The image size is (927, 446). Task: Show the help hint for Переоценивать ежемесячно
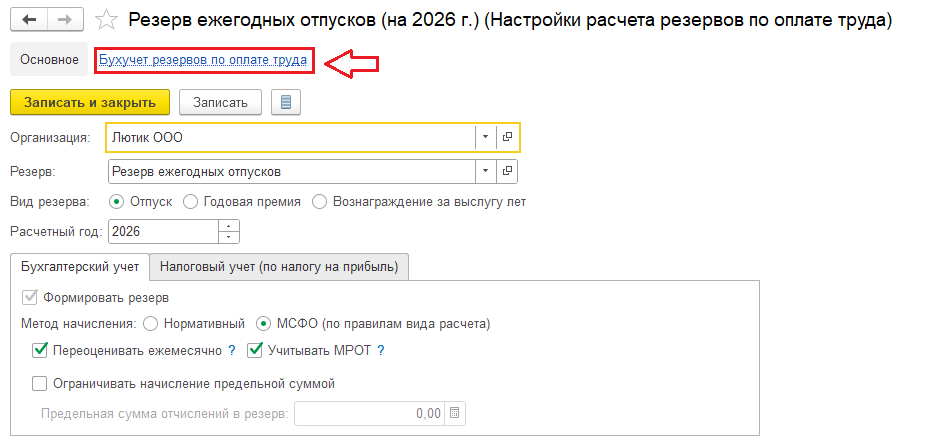point(231,350)
